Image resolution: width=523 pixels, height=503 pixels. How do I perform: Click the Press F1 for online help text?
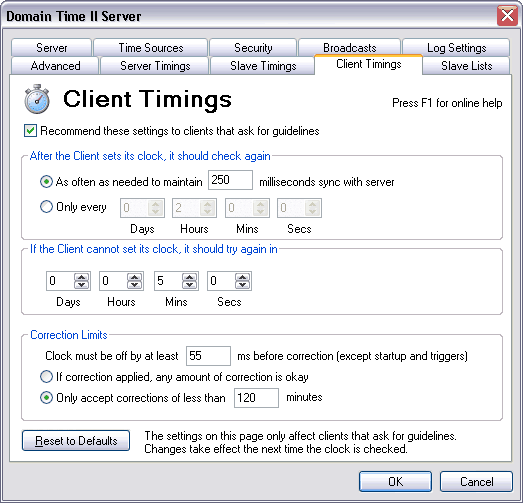coord(447,103)
